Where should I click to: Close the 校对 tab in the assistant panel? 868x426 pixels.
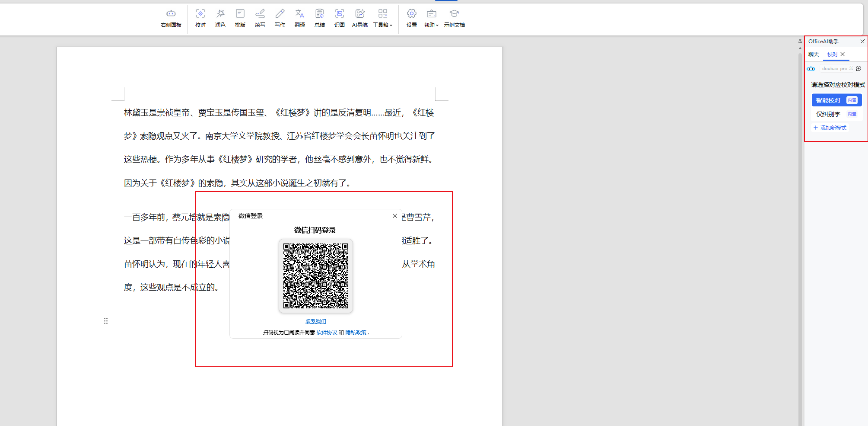843,54
